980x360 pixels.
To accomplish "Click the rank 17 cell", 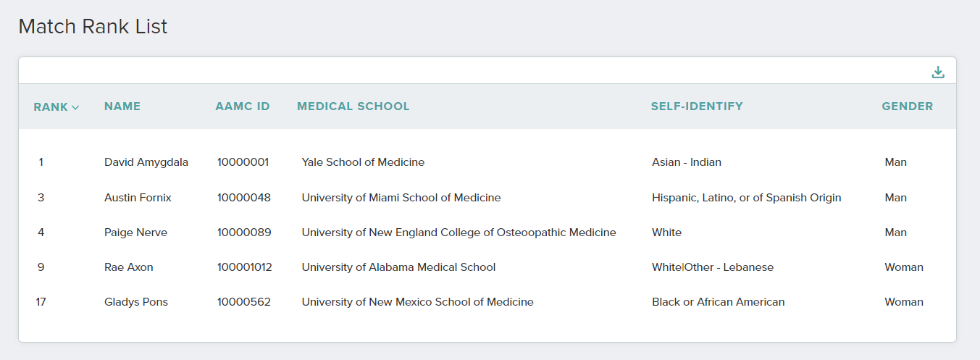I will (41, 302).
